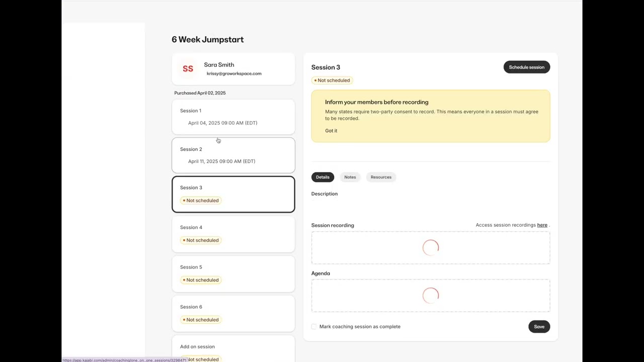Click 'Inform your members before recording' heading
Viewport: 644px width, 362px height.
tap(377, 102)
